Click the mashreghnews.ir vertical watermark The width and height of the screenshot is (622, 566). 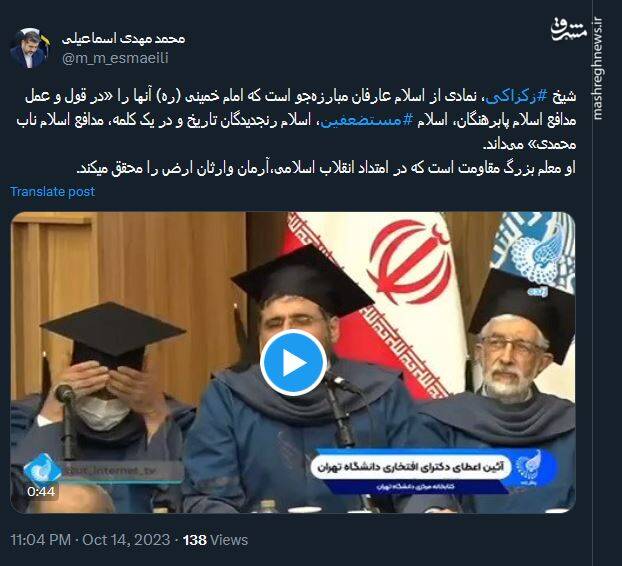[598, 68]
